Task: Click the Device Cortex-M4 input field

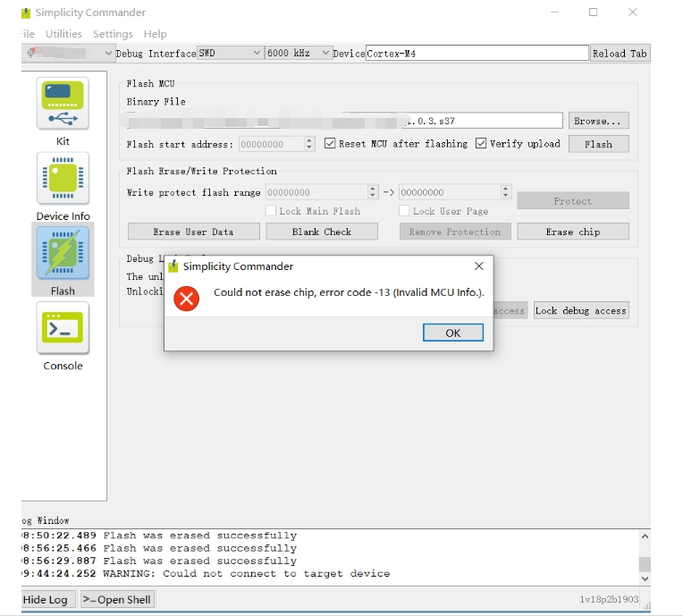Action: [x=477, y=53]
